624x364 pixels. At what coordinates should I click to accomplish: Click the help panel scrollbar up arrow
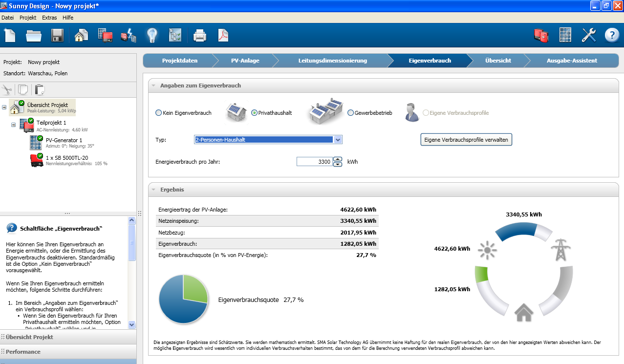pyautogui.click(x=132, y=221)
